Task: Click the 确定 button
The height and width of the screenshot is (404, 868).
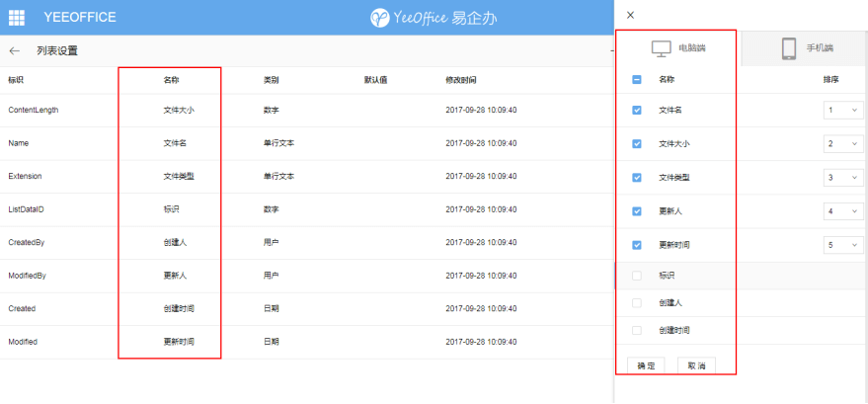Action: [x=646, y=365]
